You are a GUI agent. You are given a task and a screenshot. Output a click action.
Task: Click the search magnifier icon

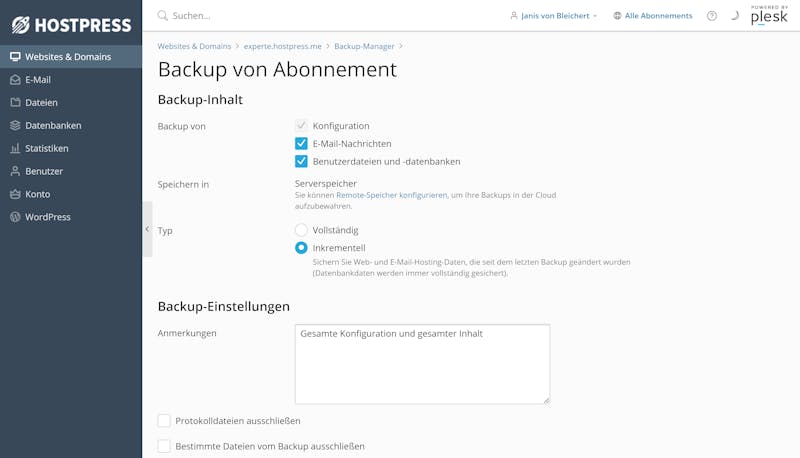tap(162, 15)
